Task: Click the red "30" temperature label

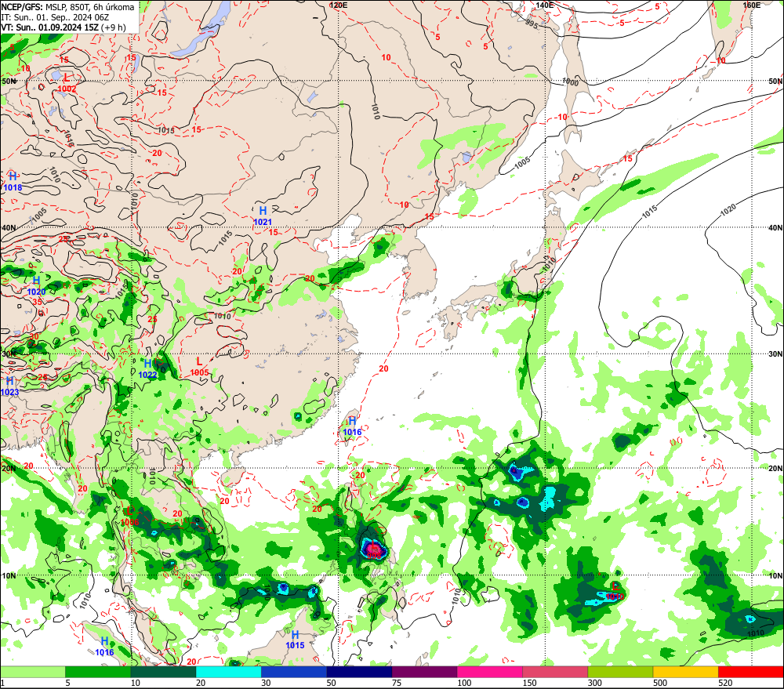Action: (x=34, y=337)
